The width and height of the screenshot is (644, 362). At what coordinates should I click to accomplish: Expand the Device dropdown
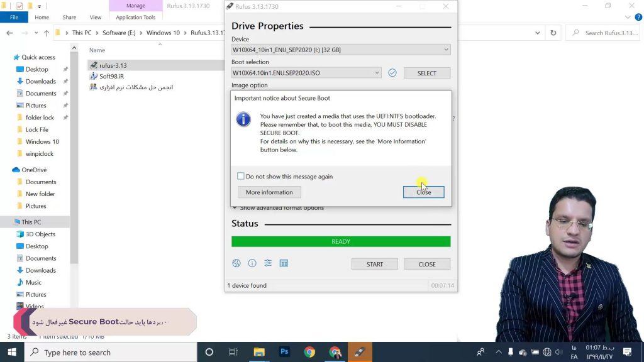tap(446, 50)
